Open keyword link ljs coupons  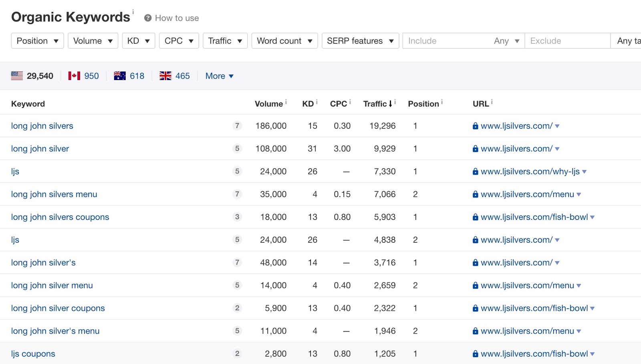33,354
